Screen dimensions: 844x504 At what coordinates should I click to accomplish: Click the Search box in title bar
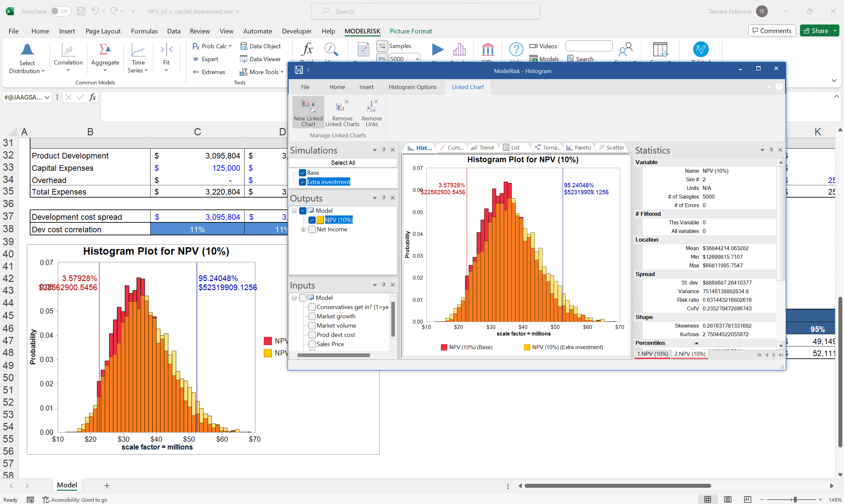click(425, 11)
